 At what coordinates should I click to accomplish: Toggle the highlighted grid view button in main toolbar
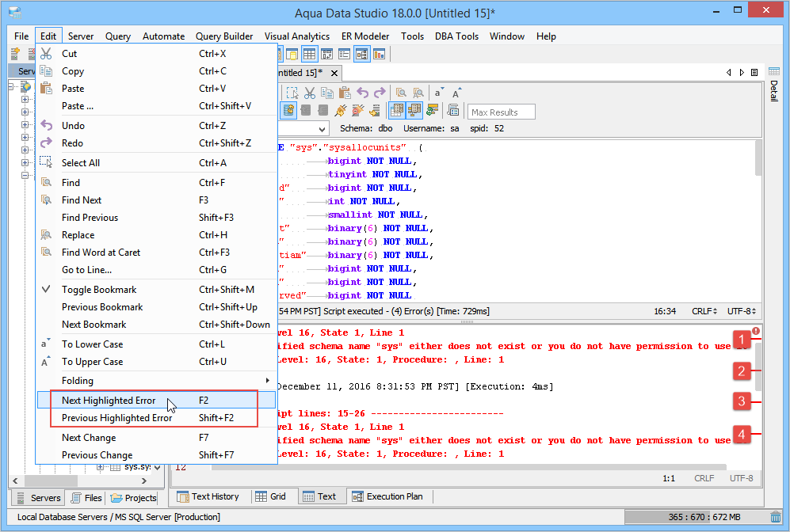click(x=309, y=54)
